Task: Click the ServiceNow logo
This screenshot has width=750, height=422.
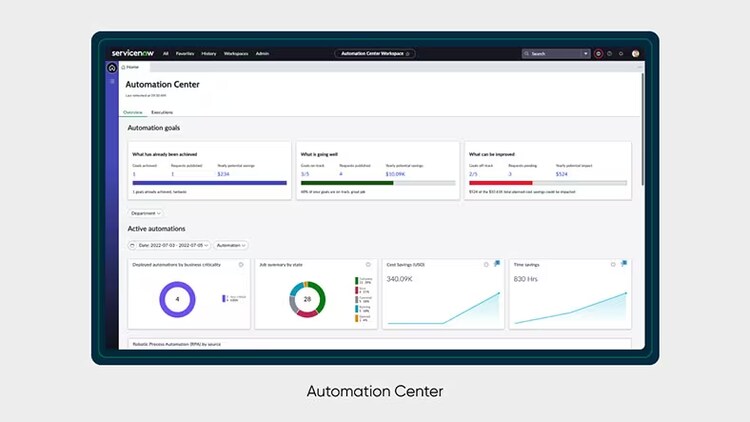Action: [x=132, y=53]
